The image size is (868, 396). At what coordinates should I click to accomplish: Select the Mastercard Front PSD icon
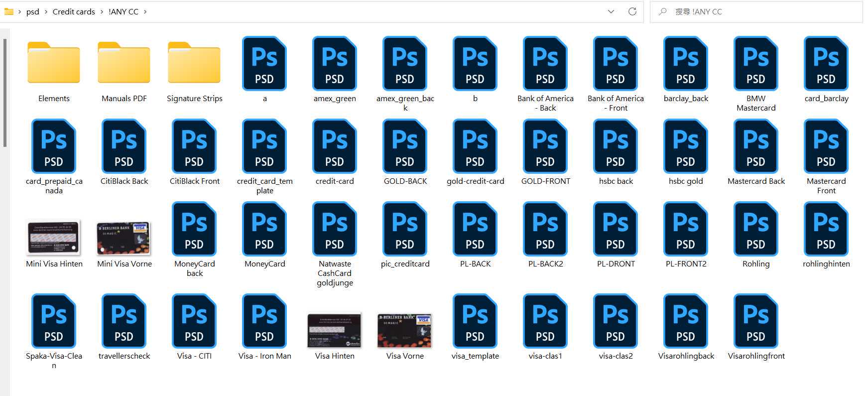coord(826,146)
